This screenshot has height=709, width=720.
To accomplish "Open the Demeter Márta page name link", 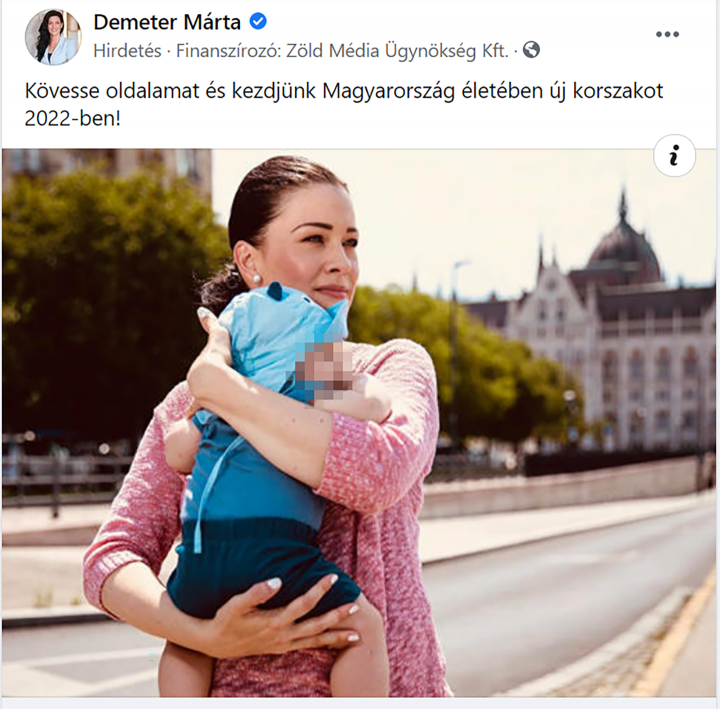I will [x=167, y=22].
